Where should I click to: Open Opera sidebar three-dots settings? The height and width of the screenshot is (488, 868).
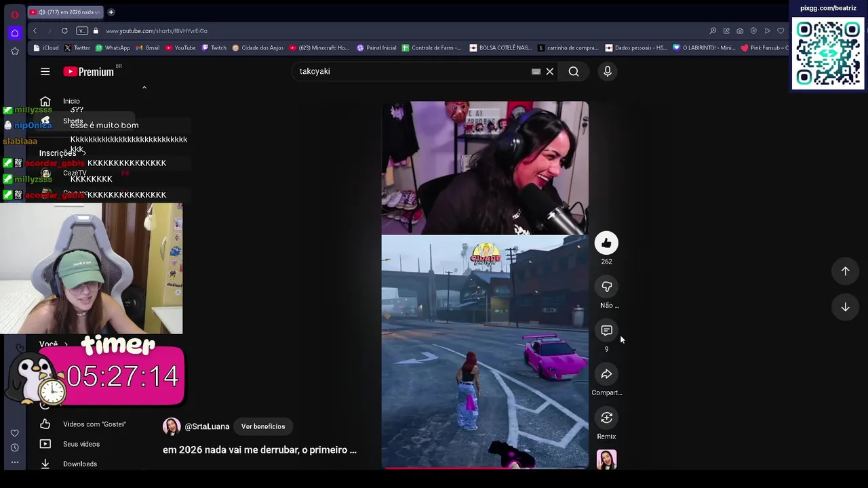[x=14, y=462]
